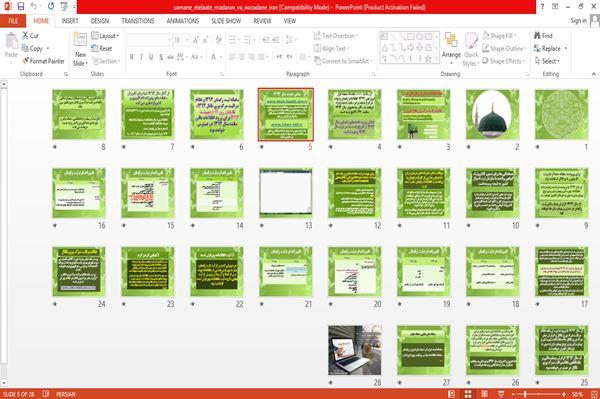
Task: Click the Reset slide button
Action: (102, 49)
